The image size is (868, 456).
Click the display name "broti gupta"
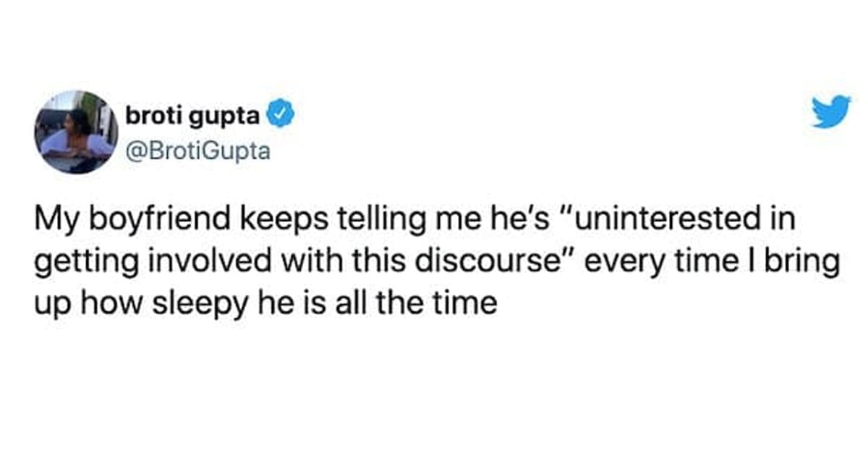click(195, 114)
